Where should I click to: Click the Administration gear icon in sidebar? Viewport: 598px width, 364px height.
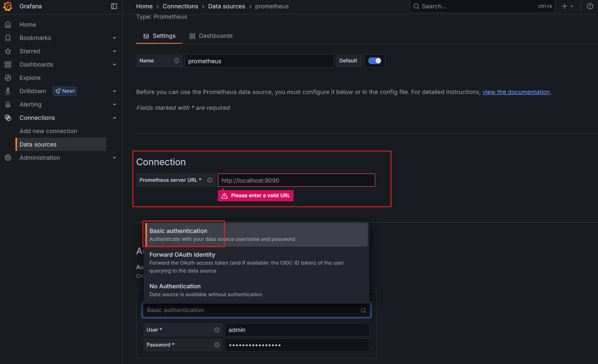coord(8,158)
